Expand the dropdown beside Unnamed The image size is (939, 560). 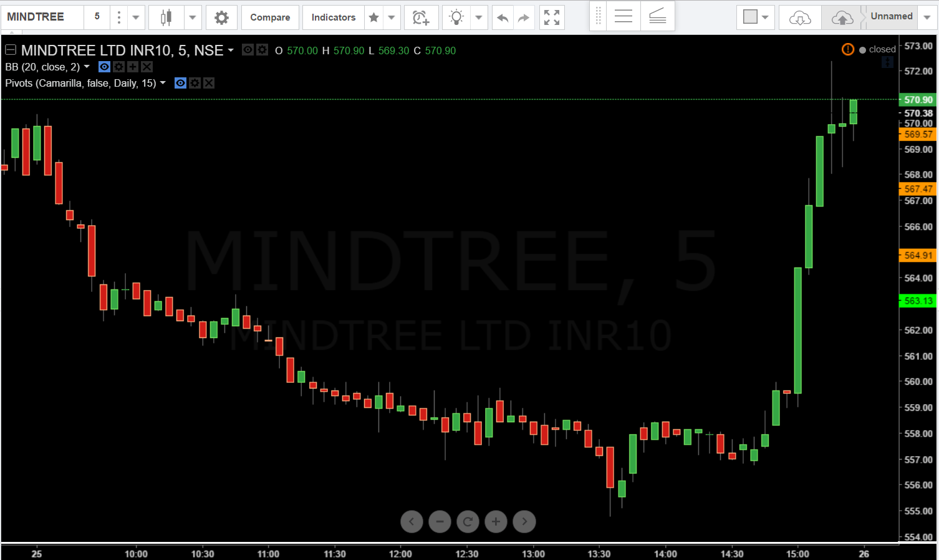[x=927, y=17]
